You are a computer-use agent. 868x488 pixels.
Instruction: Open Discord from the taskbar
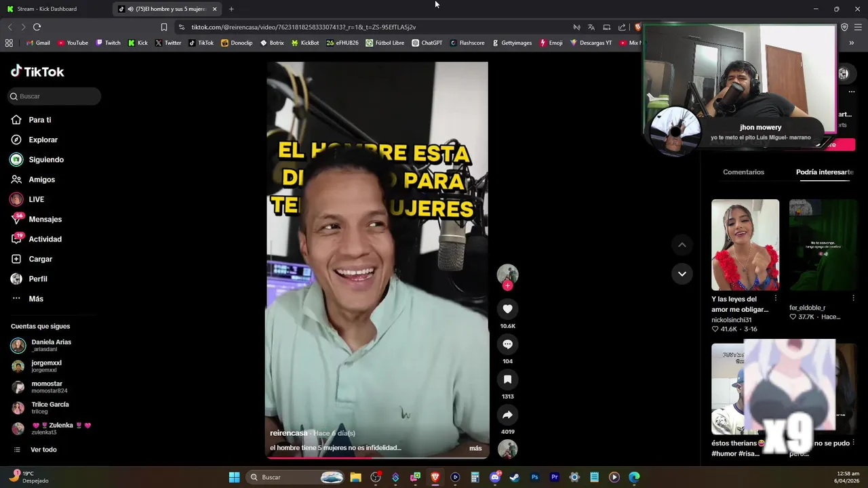pos(495,477)
